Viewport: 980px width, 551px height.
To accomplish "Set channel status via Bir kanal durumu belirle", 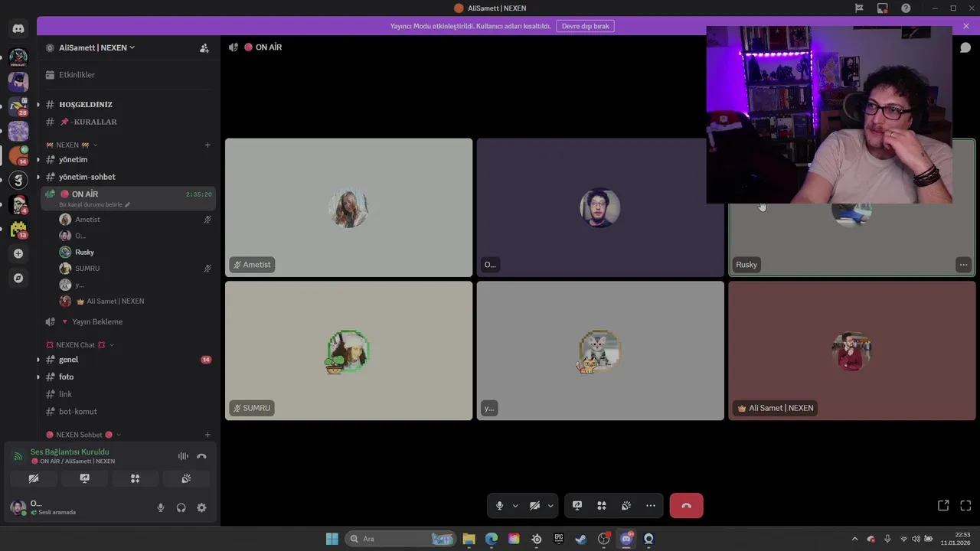I will (x=95, y=205).
